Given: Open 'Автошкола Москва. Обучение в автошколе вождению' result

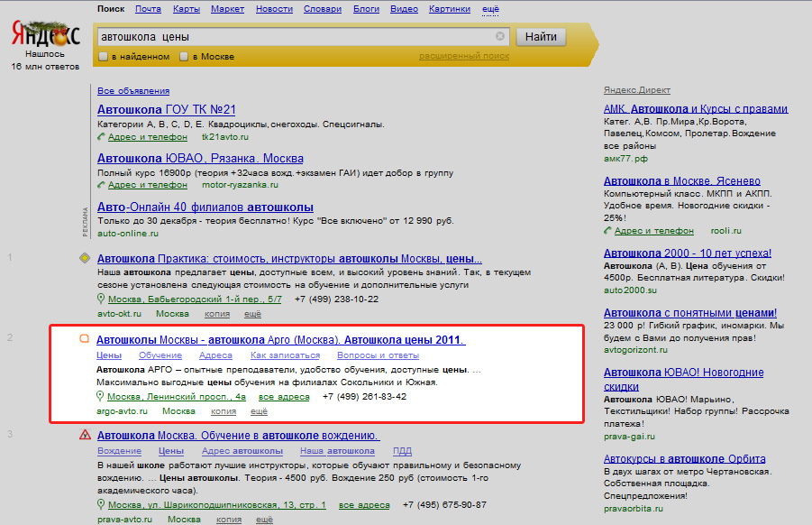Looking at the screenshot, I should point(238,436).
